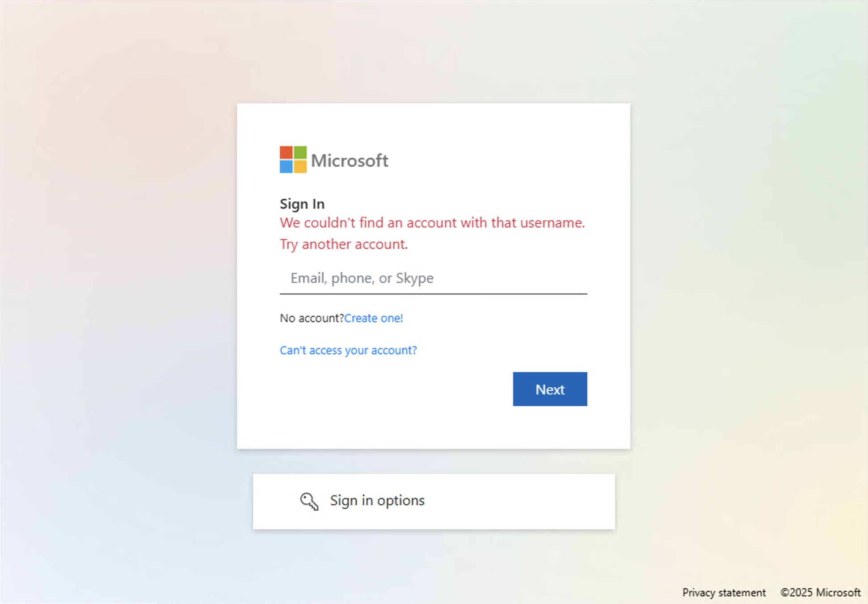Click the 'No account?' label text
868x604 pixels.
pos(312,318)
